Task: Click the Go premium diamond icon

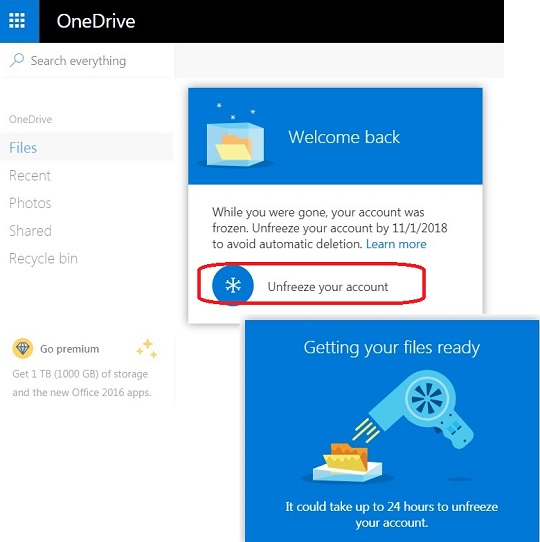Action: (x=23, y=348)
